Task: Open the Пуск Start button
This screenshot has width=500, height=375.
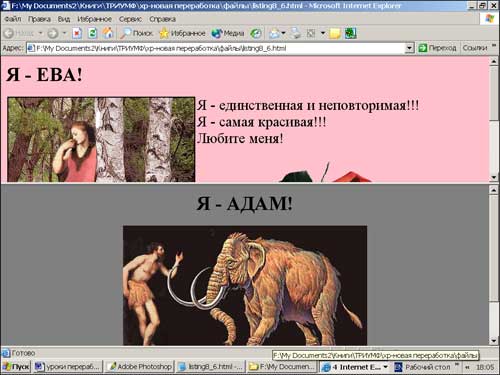Action: (16, 367)
